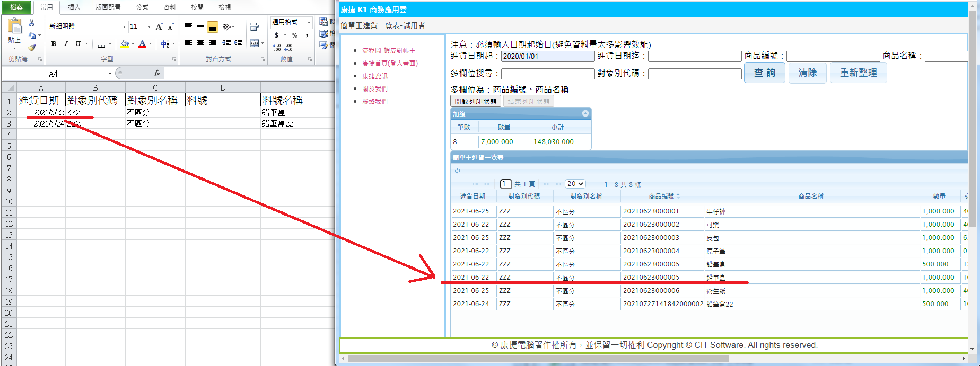Open the rows-per-page dropdown showing 20
This screenshot has height=366, width=980.
click(x=575, y=184)
